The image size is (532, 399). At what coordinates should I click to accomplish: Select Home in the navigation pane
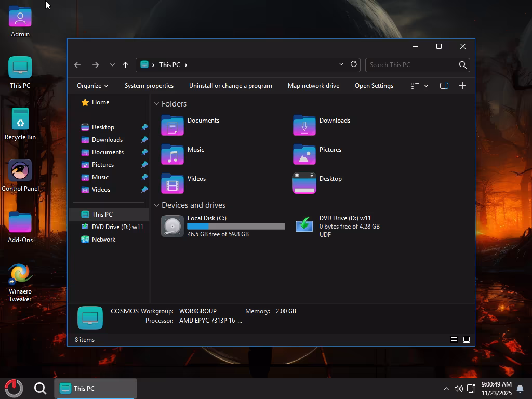pyautogui.click(x=100, y=102)
